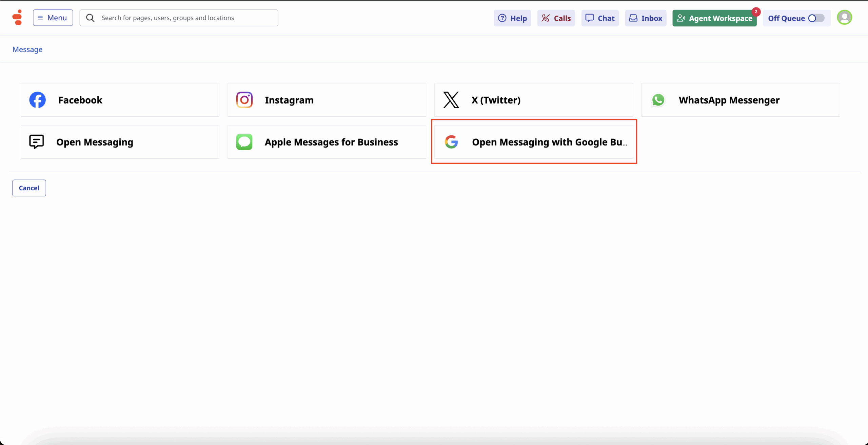Open the Inbox panel
The width and height of the screenshot is (868, 445).
646,18
